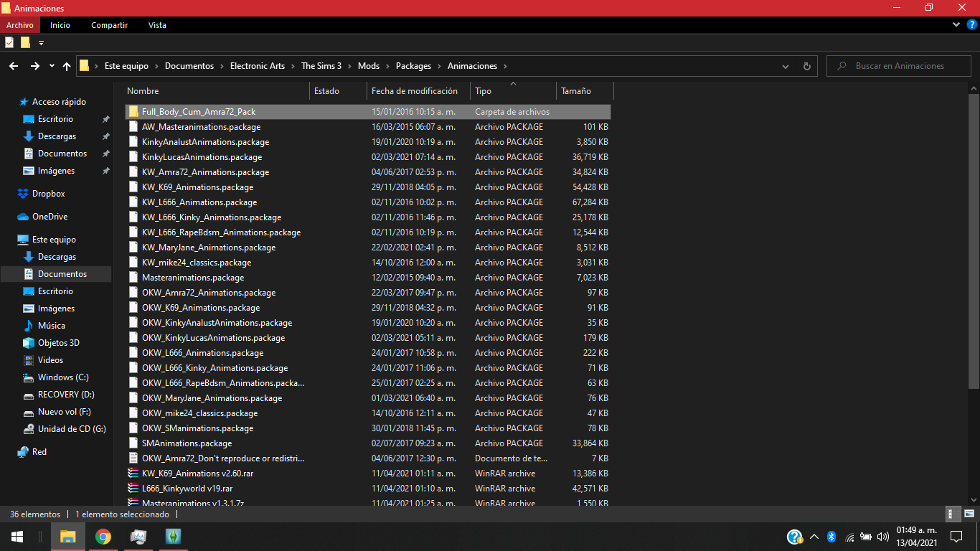Sort files by the Nombre column header
980x551 pixels.
click(216, 91)
